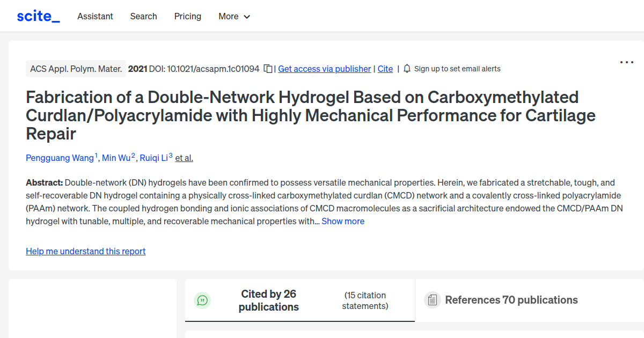Click the references document icon
This screenshot has width=644, height=338.
click(432, 300)
